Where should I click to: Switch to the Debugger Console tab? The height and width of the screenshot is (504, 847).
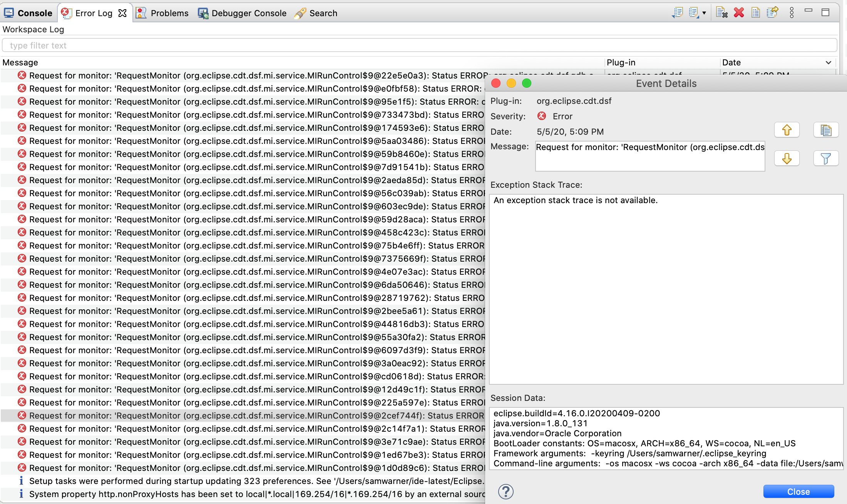click(242, 13)
